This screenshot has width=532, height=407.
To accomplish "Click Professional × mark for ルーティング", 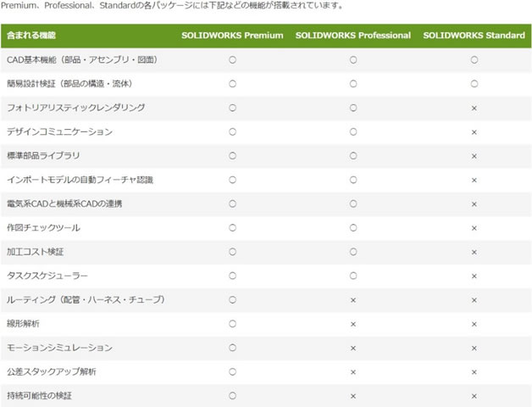I will (353, 300).
